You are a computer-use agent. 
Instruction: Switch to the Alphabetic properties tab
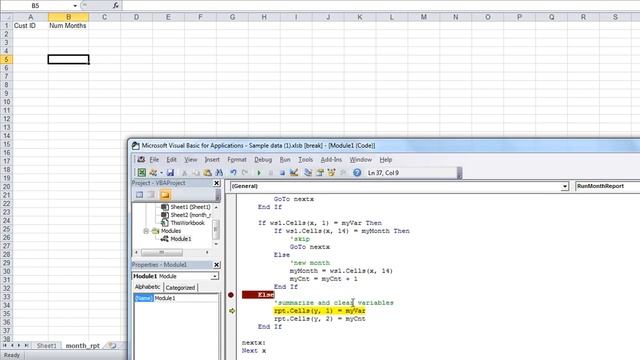pos(147,287)
